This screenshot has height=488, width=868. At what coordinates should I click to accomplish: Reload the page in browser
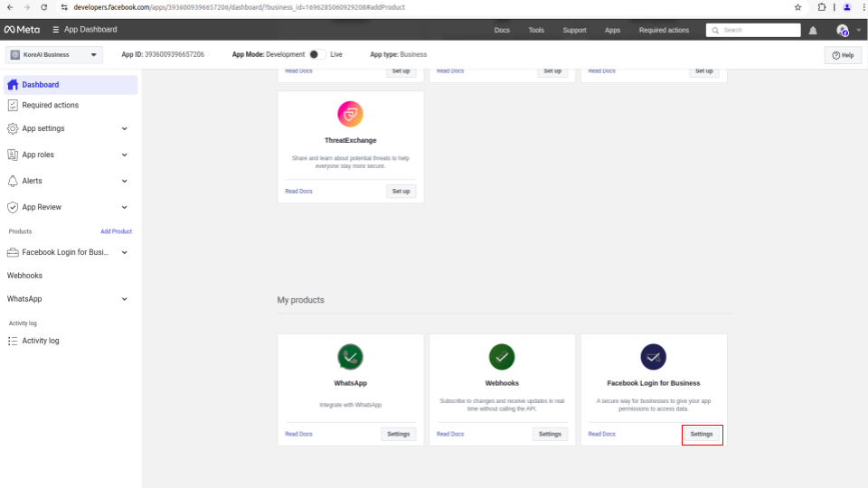tap(43, 6)
